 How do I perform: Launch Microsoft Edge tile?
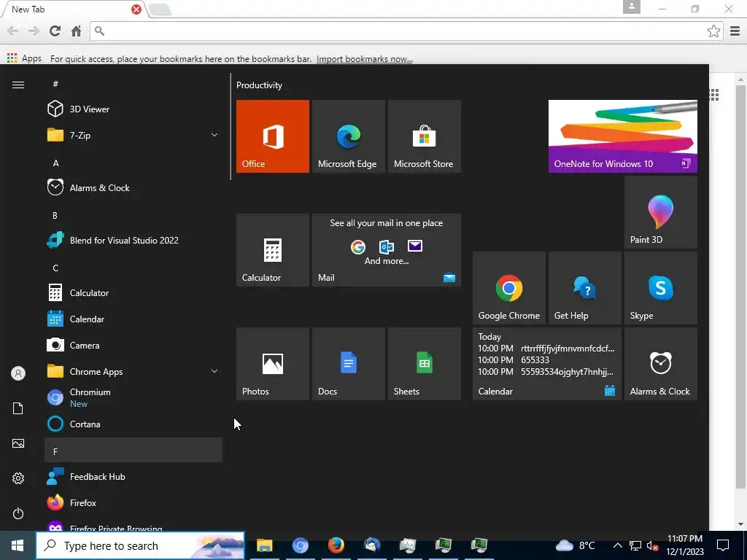[x=348, y=136]
